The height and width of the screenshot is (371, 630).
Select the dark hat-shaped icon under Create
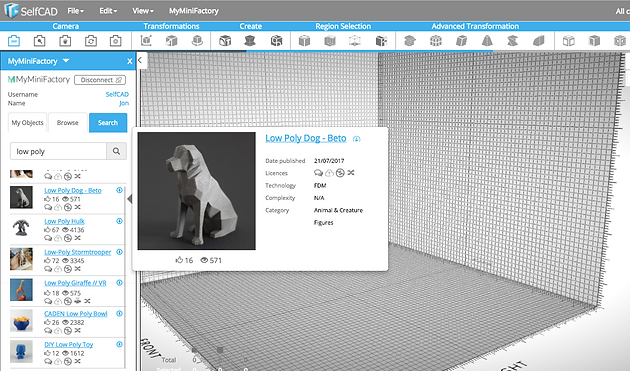click(x=250, y=41)
